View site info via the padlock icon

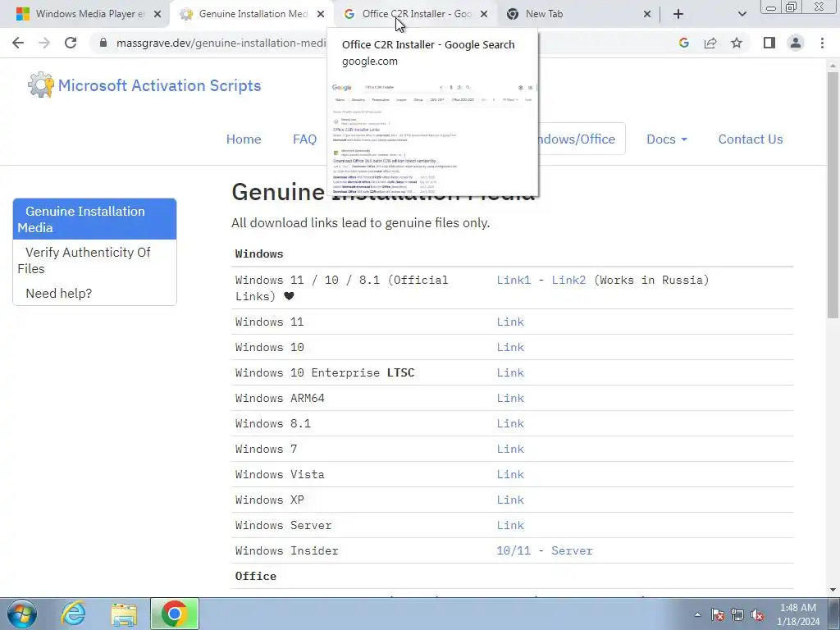coord(103,43)
